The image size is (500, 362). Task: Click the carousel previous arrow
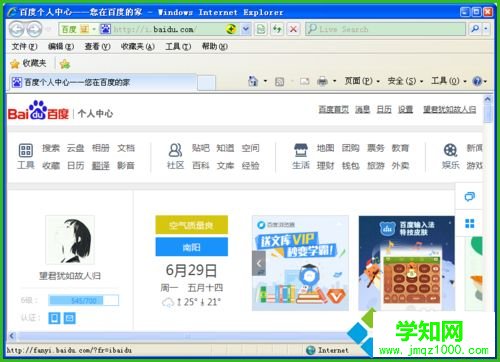pos(259,263)
